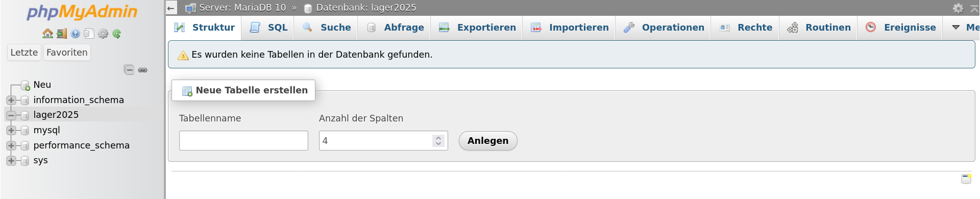The width and height of the screenshot is (980, 199).
Task: Toggle link with main panel icon
Action: [143, 70]
